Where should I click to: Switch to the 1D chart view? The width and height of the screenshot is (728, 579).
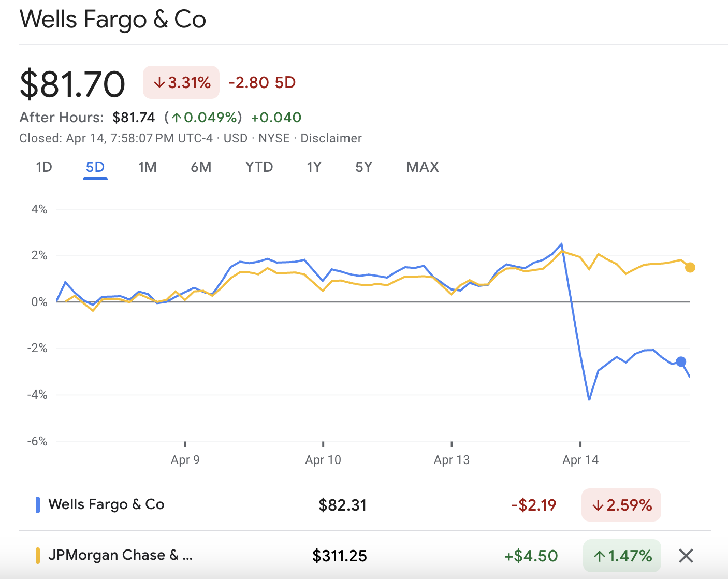44,167
